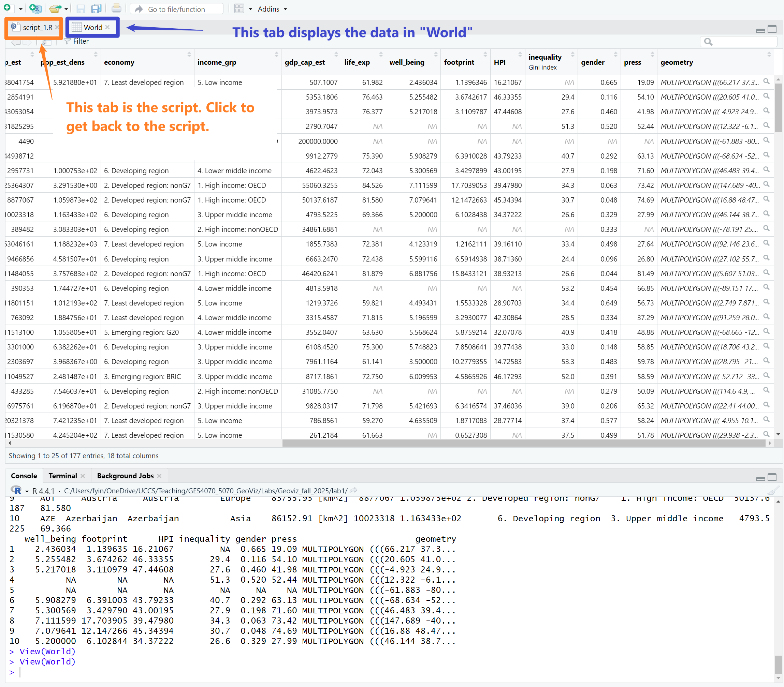Switch to the script_1.R tab
The width and height of the screenshot is (784, 687).
[37, 27]
